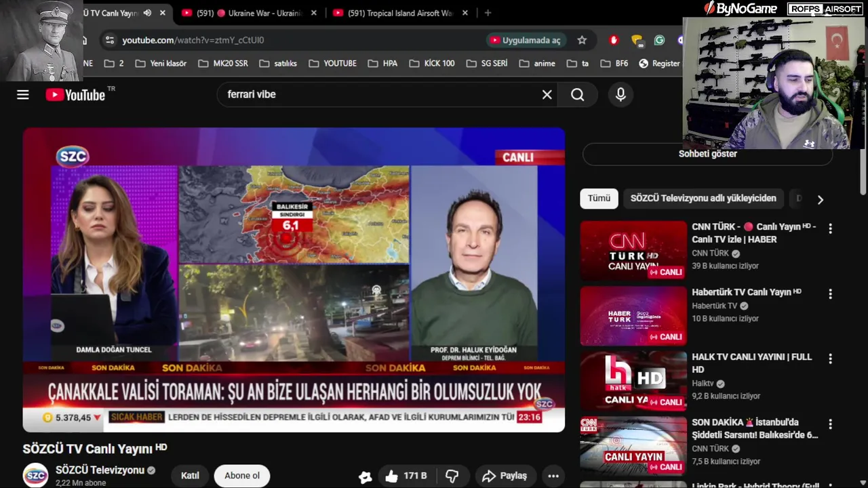Open the anime bookmark folder

pyautogui.click(x=537, y=63)
